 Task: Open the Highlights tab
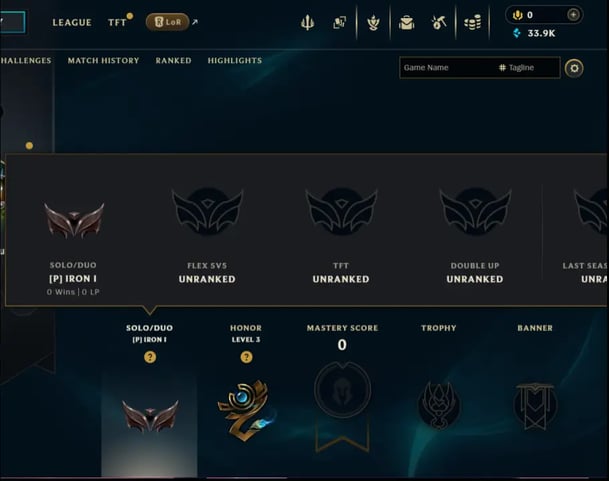pos(235,61)
